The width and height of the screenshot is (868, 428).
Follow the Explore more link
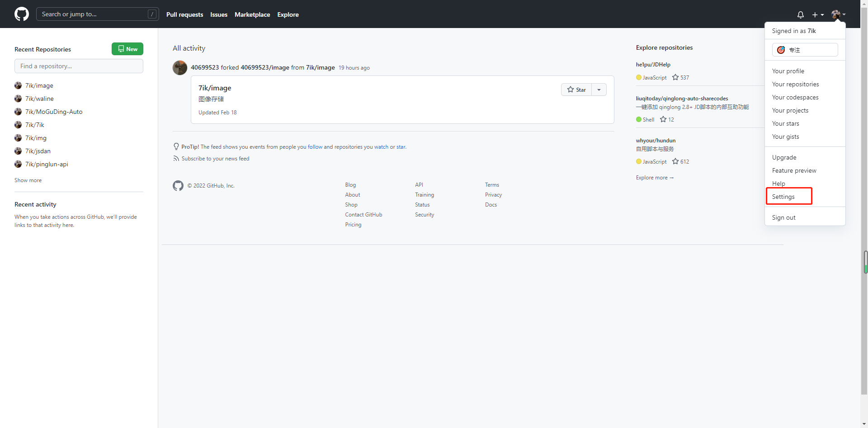point(655,177)
